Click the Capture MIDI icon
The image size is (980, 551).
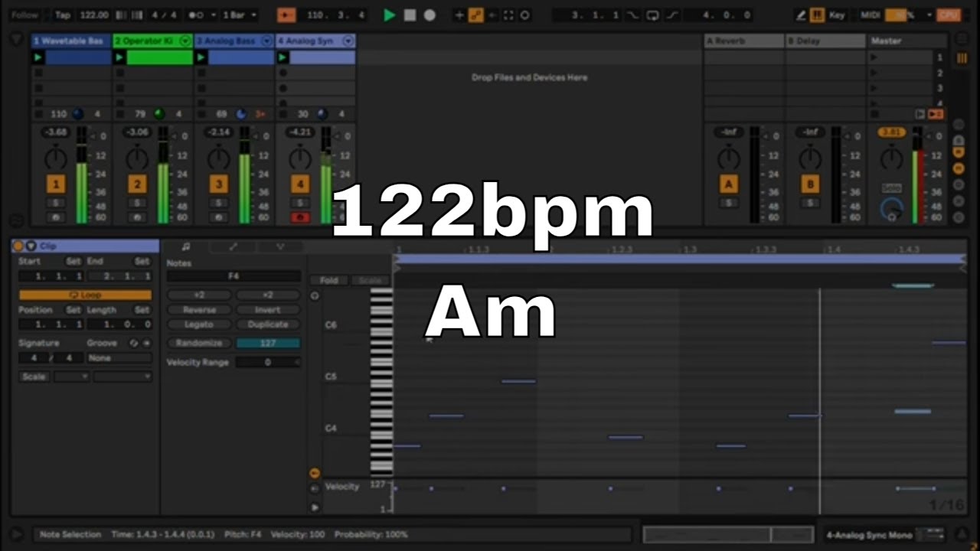pos(508,15)
